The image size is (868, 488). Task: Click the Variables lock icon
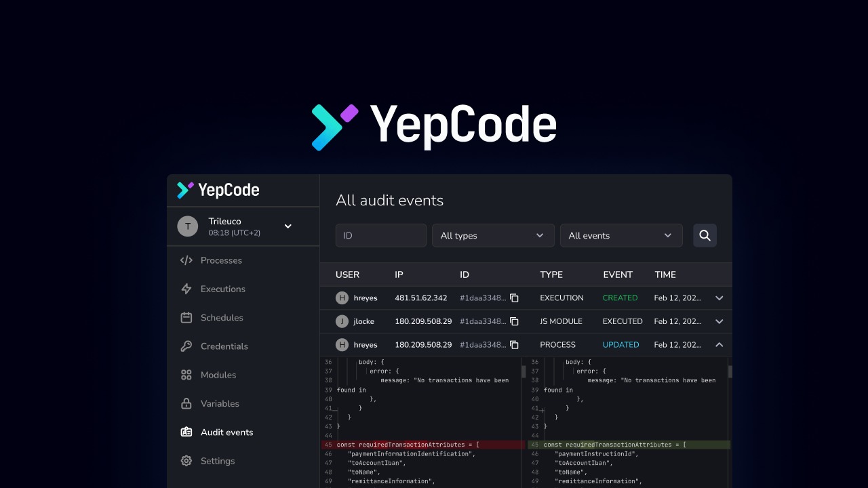click(186, 403)
